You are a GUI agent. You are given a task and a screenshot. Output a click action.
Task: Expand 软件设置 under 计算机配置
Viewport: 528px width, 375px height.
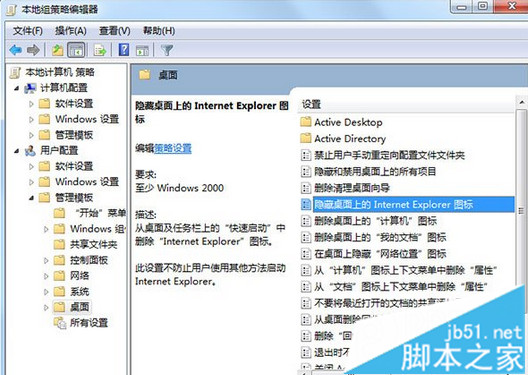31,104
